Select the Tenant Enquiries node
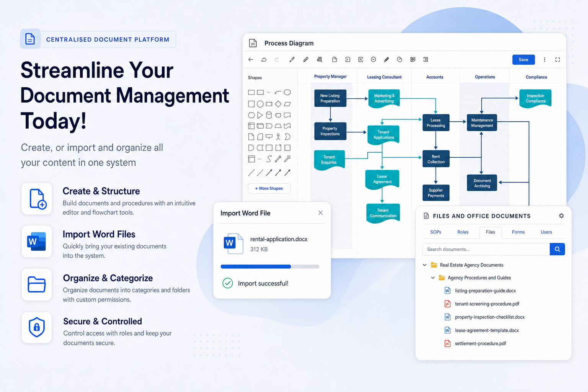 tap(329, 160)
